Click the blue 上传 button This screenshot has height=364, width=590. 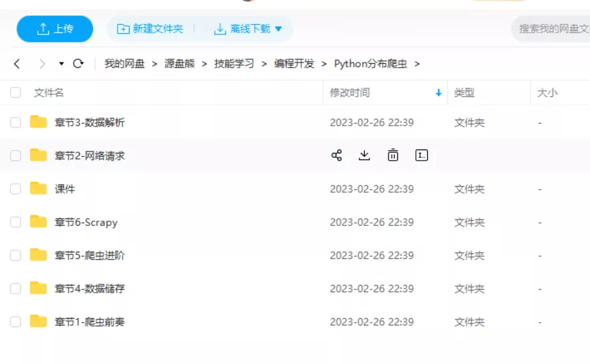(x=54, y=29)
